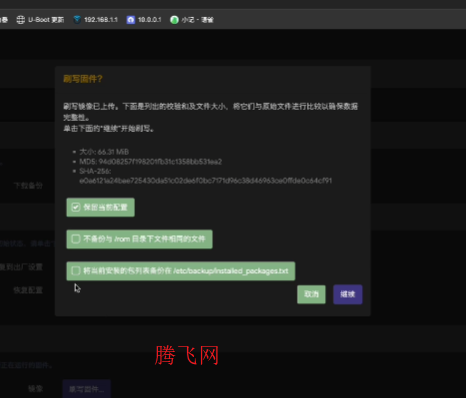Click the flash firmware button behind dialog
Screen dimensions: 466x398
[86, 389]
